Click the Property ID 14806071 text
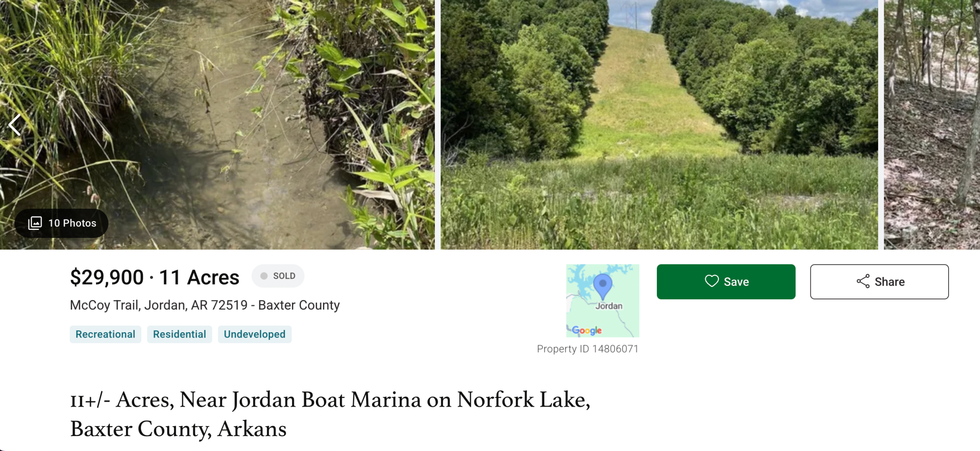The width and height of the screenshot is (980, 451). pyautogui.click(x=588, y=349)
